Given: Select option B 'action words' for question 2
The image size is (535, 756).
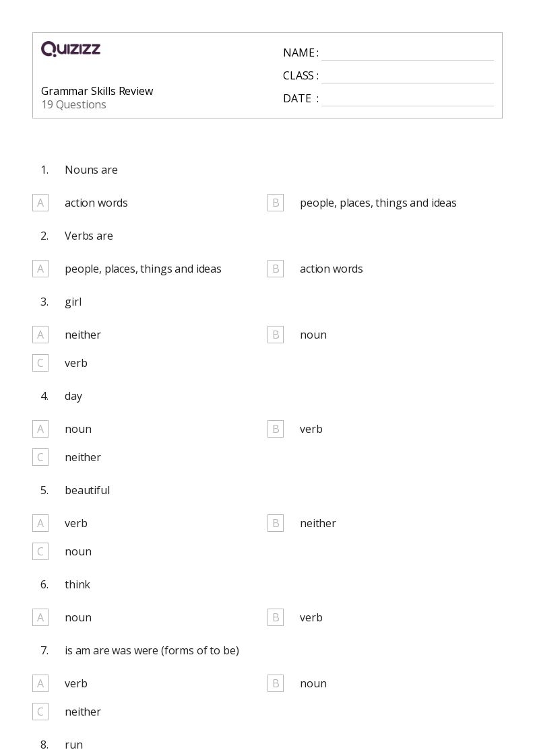Looking at the screenshot, I should [x=276, y=269].
